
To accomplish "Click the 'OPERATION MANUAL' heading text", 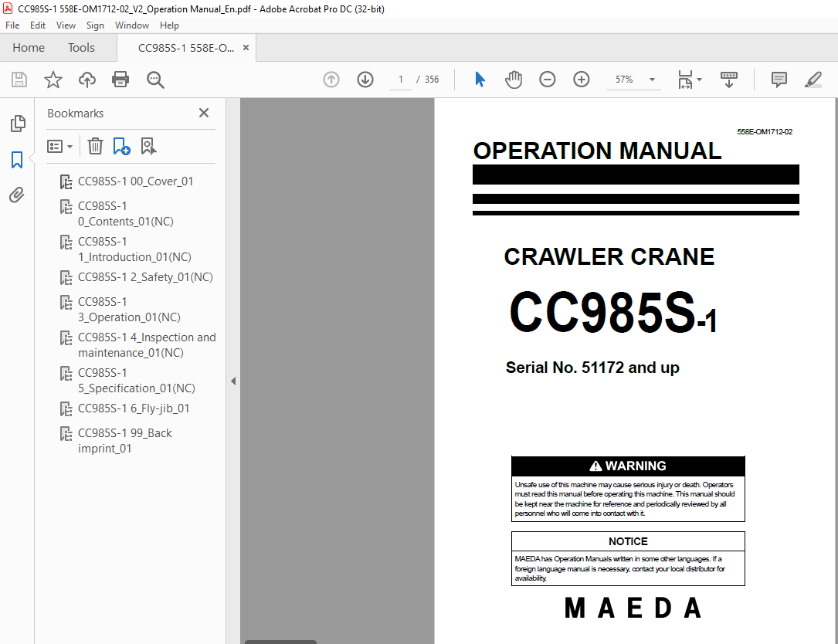I will click(x=597, y=151).
